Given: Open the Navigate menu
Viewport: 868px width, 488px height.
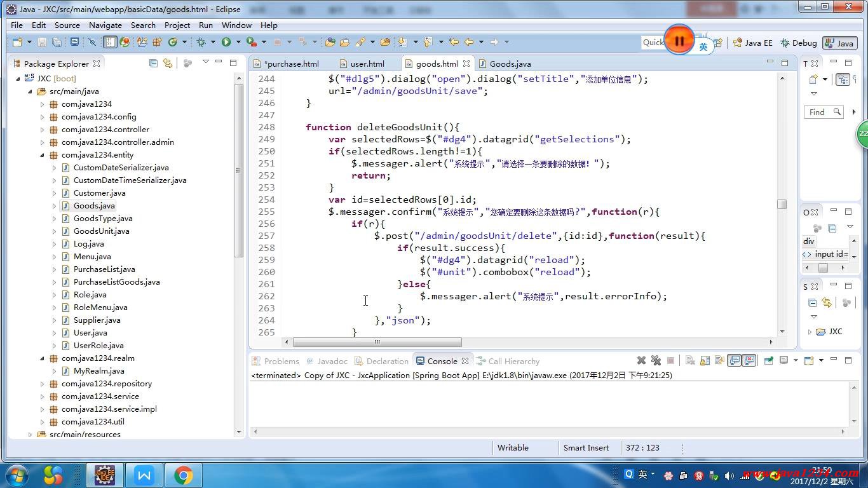Looking at the screenshot, I should tap(105, 25).
